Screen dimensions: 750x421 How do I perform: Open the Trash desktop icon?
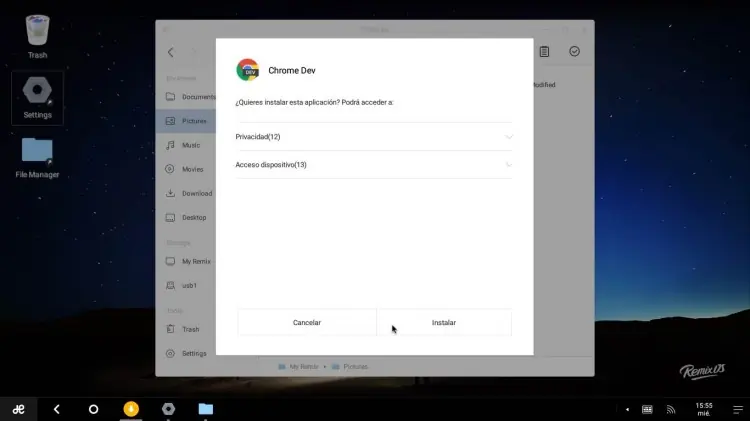click(x=37, y=37)
